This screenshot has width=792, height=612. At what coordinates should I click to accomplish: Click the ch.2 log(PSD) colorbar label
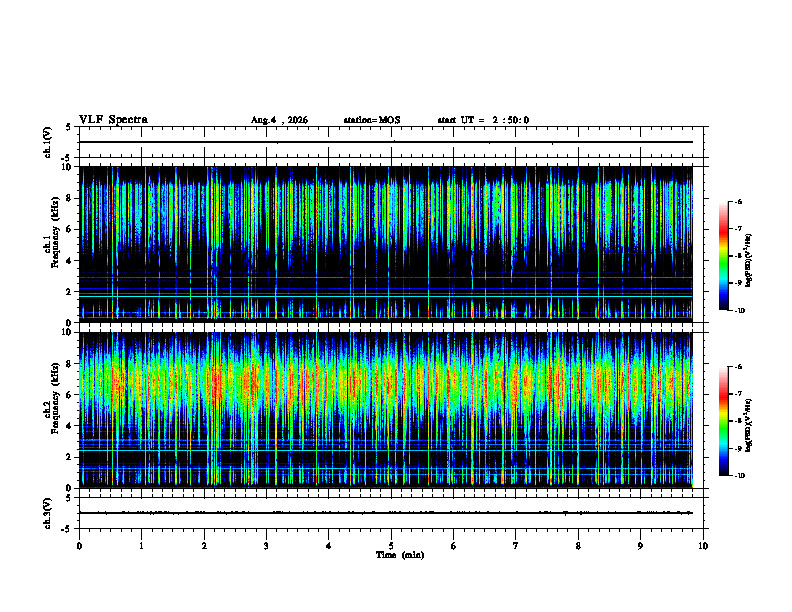click(749, 426)
